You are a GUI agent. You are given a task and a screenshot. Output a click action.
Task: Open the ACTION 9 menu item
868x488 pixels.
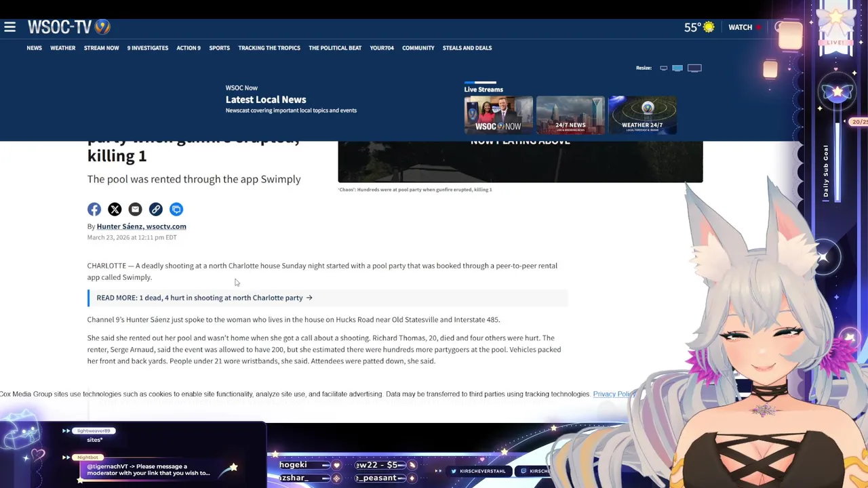(x=189, y=48)
